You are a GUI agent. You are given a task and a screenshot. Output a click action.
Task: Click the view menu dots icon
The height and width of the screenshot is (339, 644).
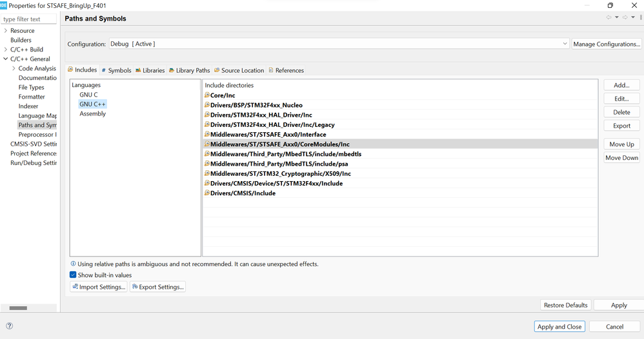(641, 17)
